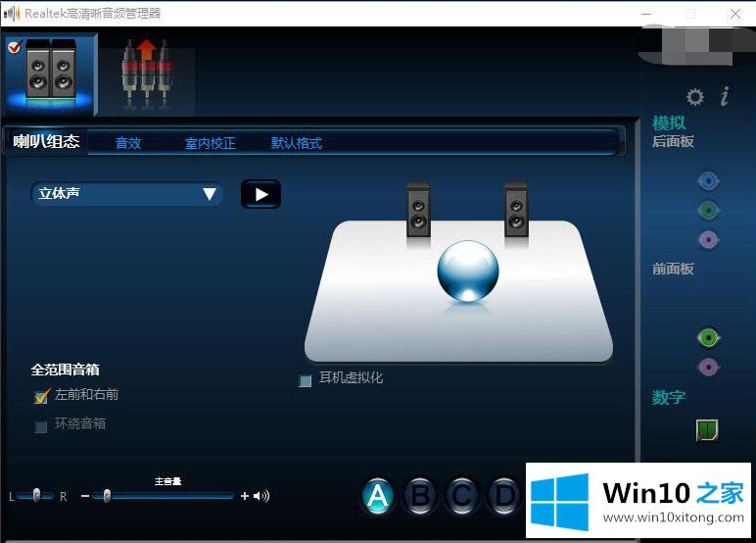Click the left speaker in the room diagram
This screenshot has width=756, height=543.
point(418,210)
